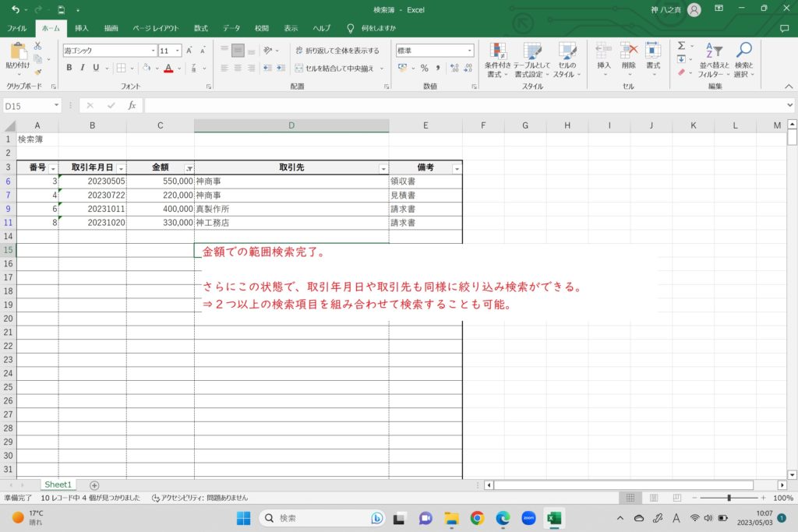Viewport: 798px width, 532px height.
Task: Click the Paste (貼り付け) icon
Action: pyautogui.click(x=17, y=53)
